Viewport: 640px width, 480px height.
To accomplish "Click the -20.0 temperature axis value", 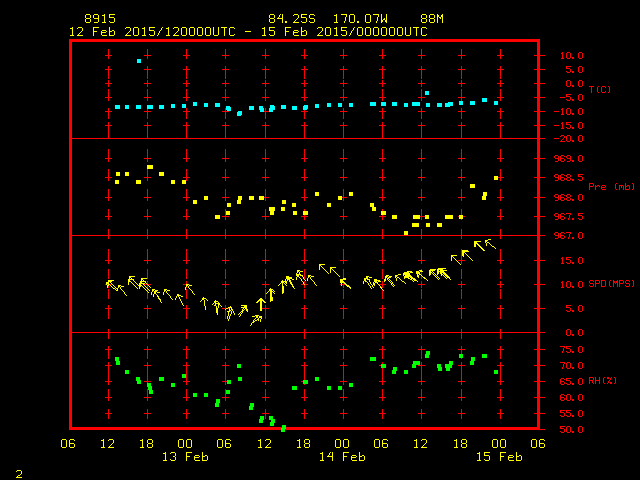I will click(569, 139).
